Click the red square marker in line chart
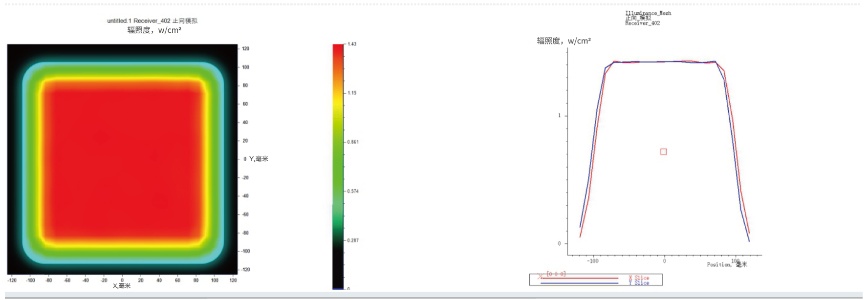This screenshot has width=868, height=300. pyautogui.click(x=663, y=152)
